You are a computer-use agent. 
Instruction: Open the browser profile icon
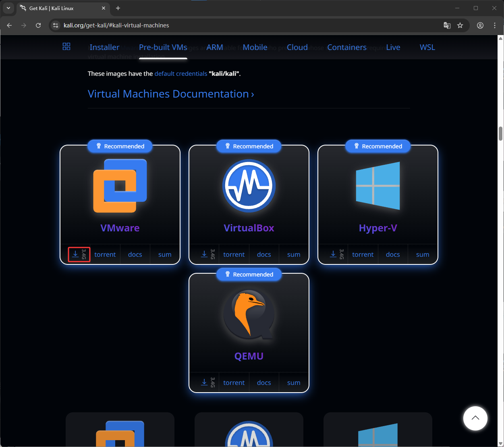coord(480,25)
